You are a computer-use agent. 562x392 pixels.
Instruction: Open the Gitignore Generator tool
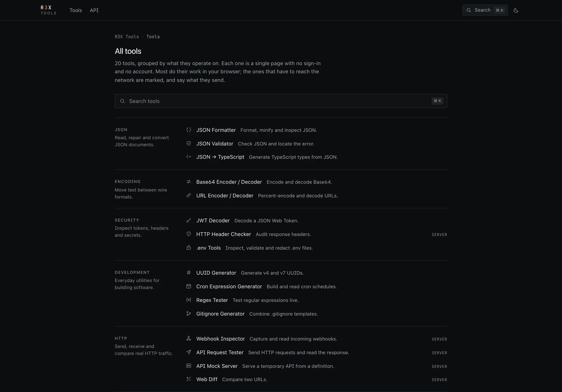(x=220, y=314)
